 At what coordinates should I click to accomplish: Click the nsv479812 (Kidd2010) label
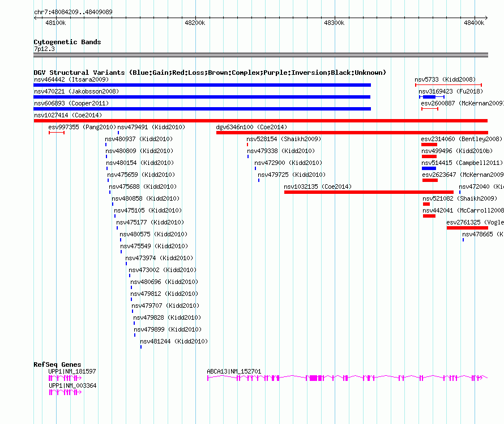[164, 294]
